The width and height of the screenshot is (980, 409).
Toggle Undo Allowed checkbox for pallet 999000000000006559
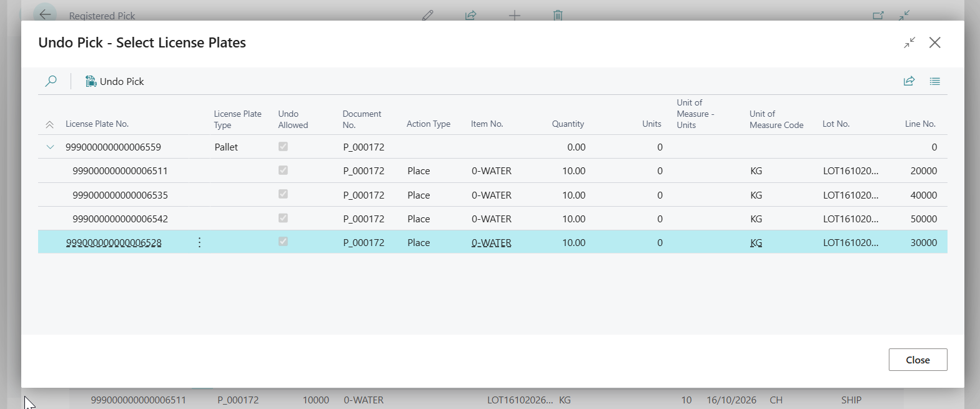(x=283, y=147)
